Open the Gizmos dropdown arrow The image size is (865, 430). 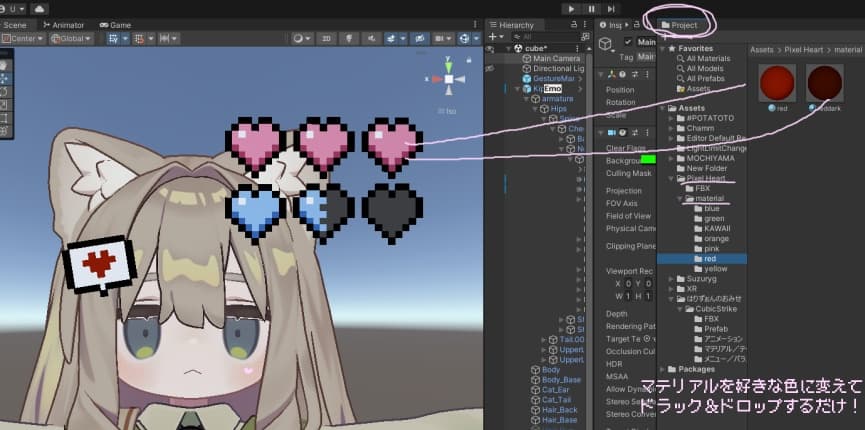coord(476,39)
